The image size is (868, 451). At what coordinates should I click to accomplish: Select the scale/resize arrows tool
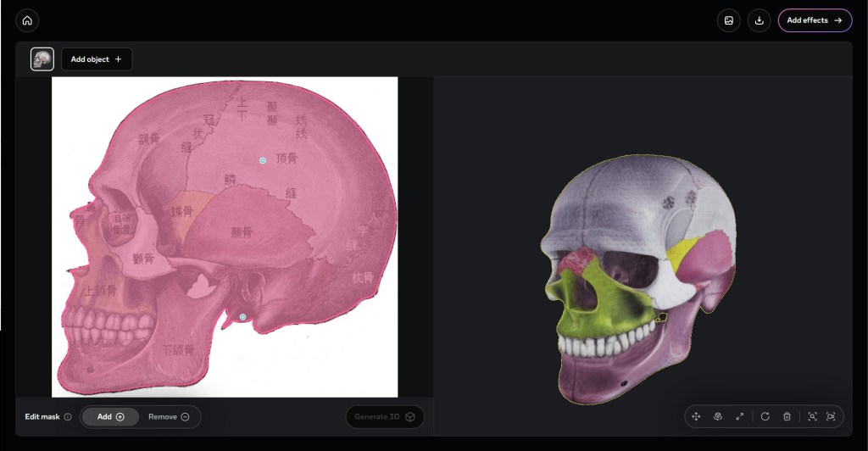click(x=740, y=416)
